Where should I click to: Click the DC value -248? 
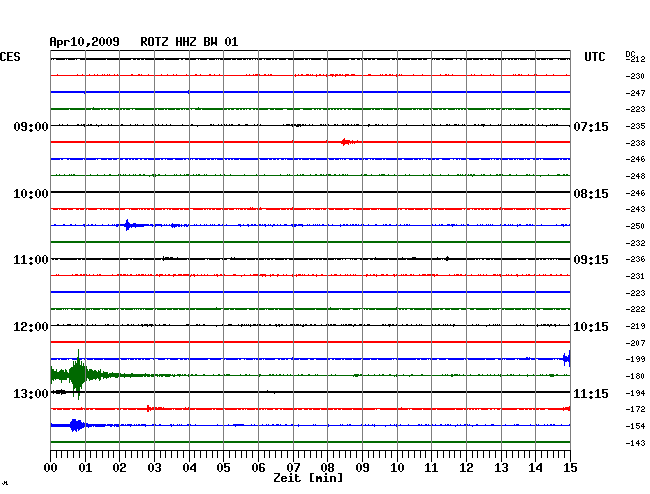(x=635, y=176)
